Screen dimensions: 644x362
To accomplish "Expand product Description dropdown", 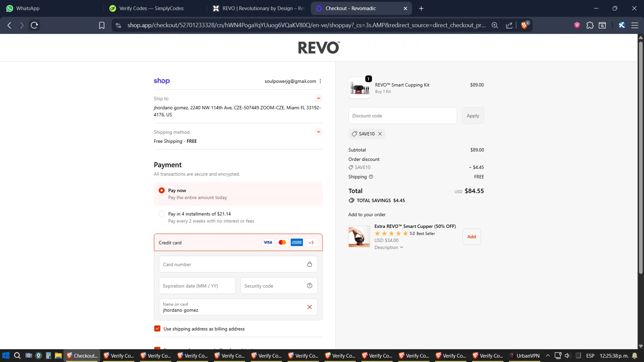I will click(389, 247).
